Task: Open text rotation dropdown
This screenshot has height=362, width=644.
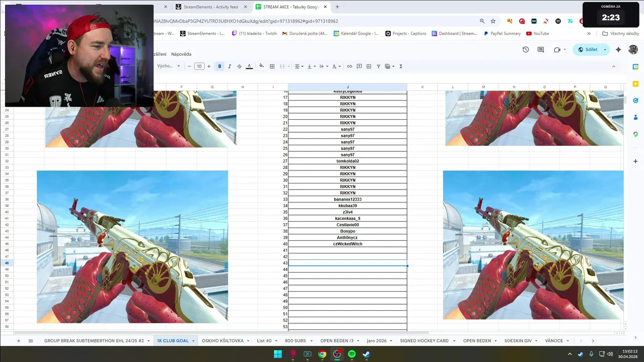Action: click(x=336, y=66)
